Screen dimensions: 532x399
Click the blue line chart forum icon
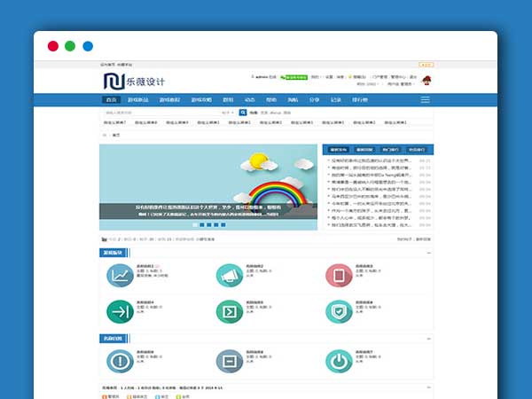point(118,276)
